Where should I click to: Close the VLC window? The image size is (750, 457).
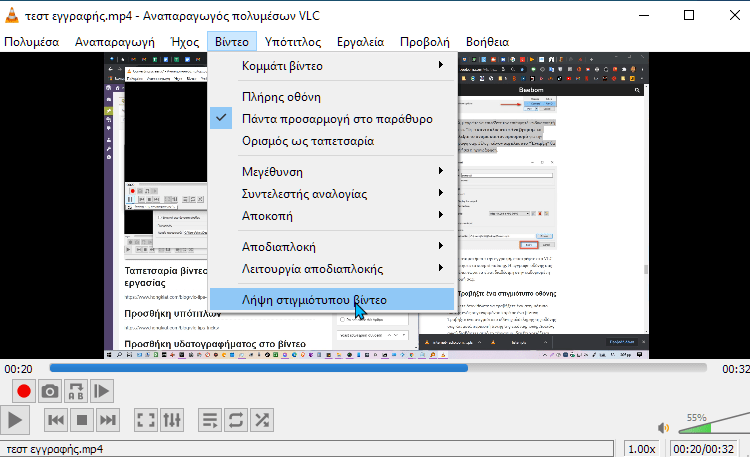[x=734, y=15]
